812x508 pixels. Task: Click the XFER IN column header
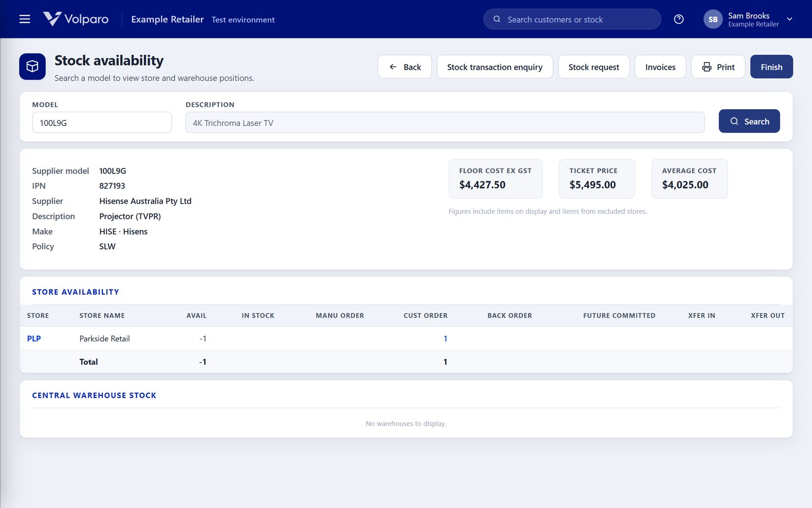[702, 315]
